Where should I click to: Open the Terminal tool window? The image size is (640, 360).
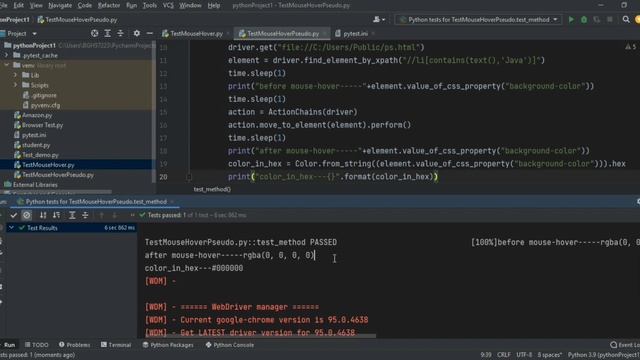[x=116, y=345]
